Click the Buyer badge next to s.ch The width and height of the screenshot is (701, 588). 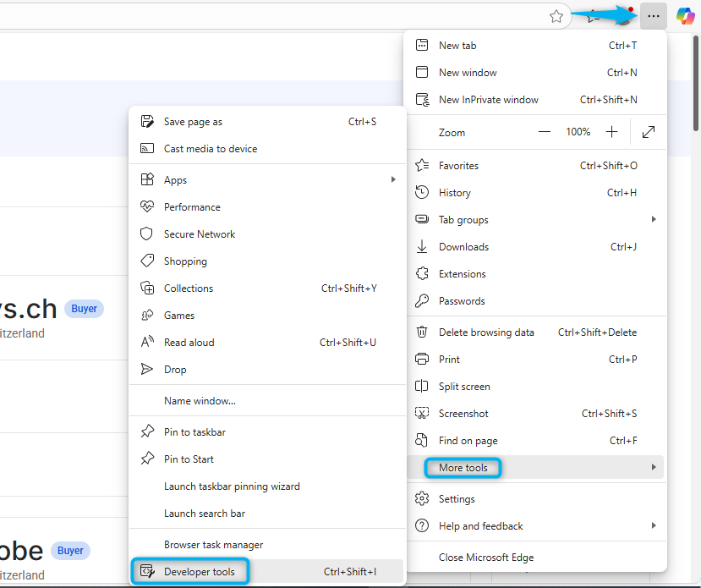[84, 309]
